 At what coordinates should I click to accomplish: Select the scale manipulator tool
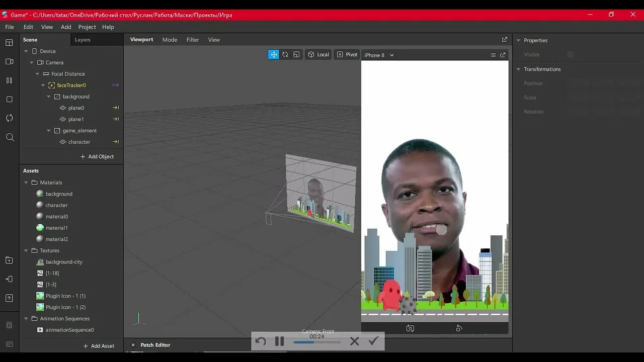[x=296, y=54]
